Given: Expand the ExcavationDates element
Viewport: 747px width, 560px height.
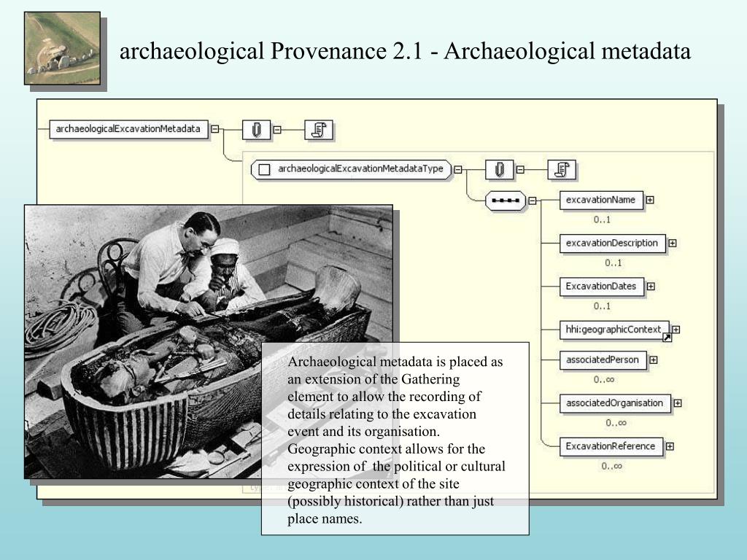Looking at the screenshot, I should [651, 286].
